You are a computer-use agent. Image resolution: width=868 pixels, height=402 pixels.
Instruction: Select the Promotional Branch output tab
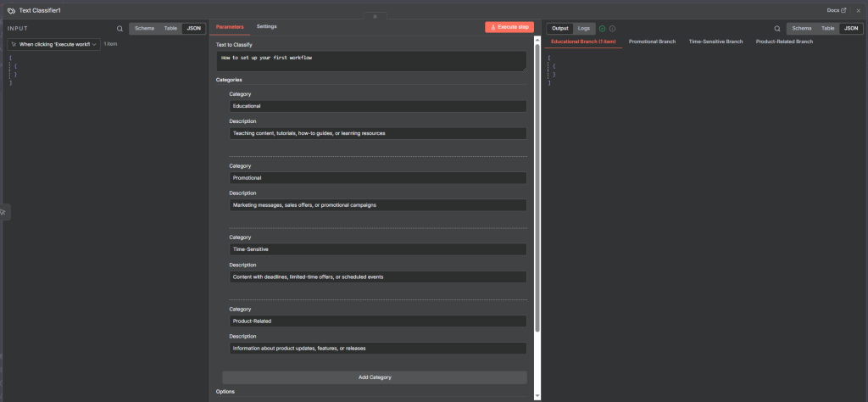click(x=652, y=41)
